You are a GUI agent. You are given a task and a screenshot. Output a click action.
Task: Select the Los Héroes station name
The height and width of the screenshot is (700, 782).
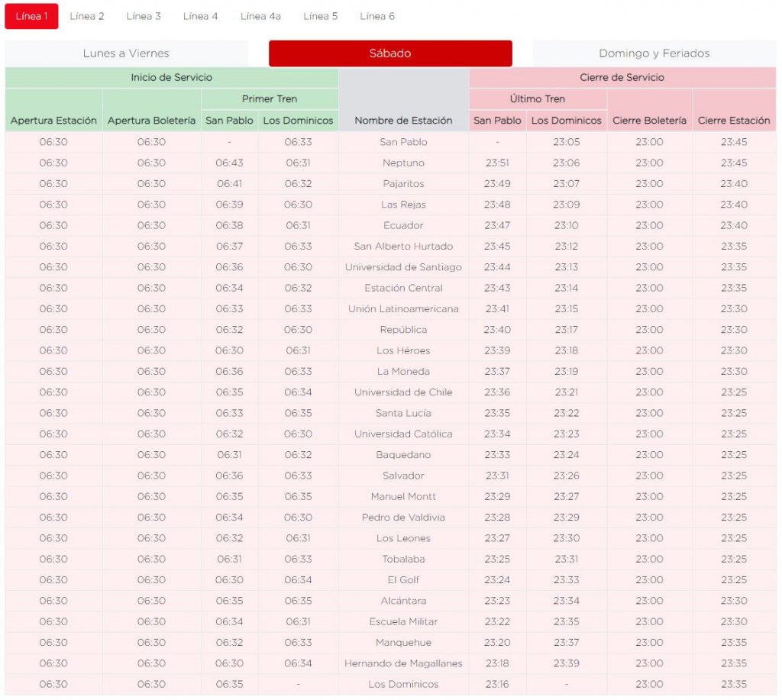(x=403, y=351)
